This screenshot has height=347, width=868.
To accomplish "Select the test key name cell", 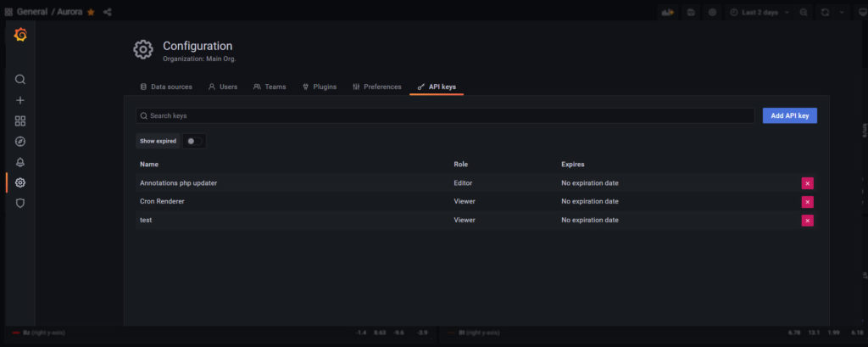I will point(146,220).
